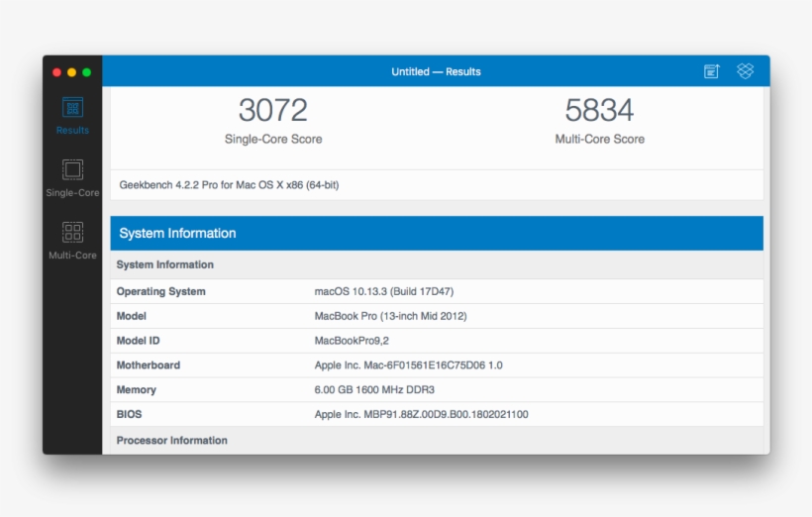Image resolution: width=812 pixels, height=517 pixels.
Task: Click the green zoom window button
Action: click(87, 72)
